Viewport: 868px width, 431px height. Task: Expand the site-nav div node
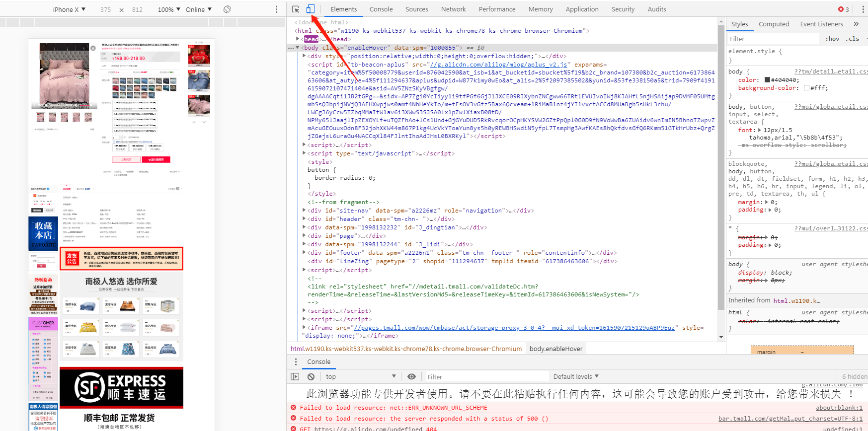pyautogui.click(x=304, y=211)
